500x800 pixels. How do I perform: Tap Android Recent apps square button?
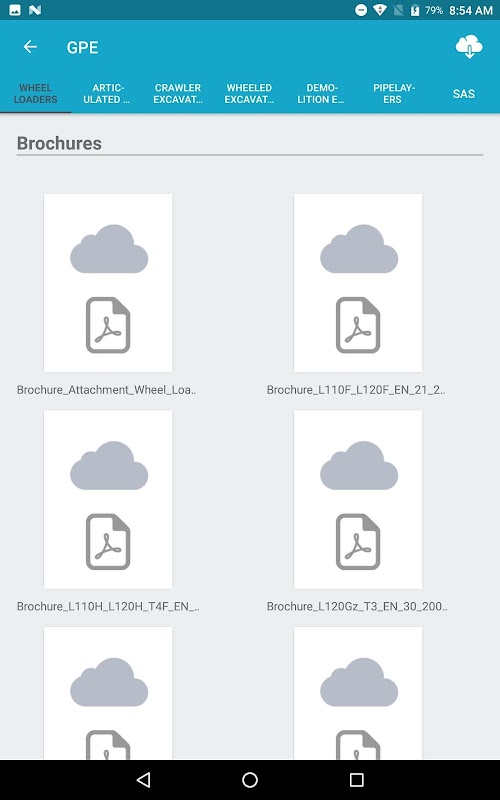[x=357, y=780]
